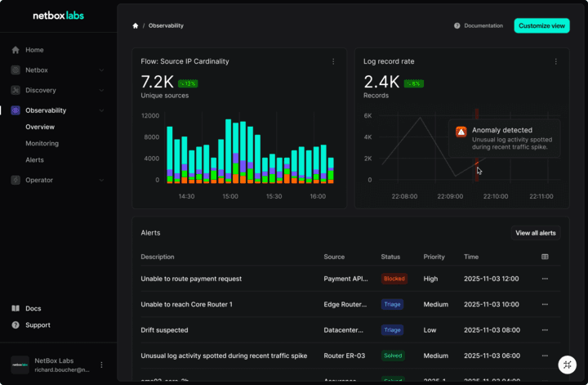Click the red anomaly marker on log chart
The image size is (588, 385).
[476, 163]
